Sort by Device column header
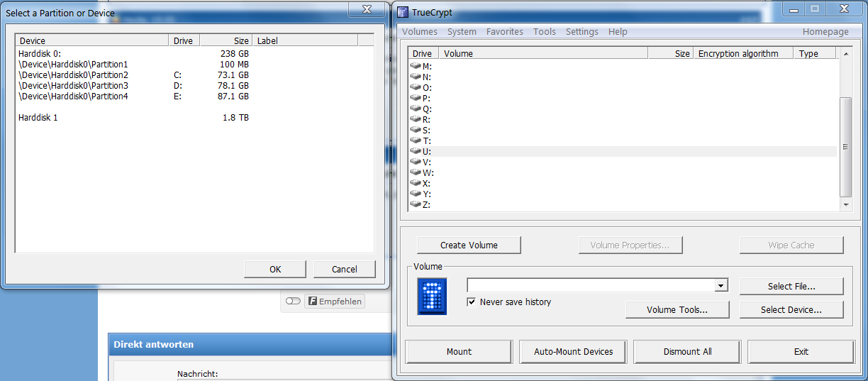Screen dimensions: 868x381 92,40
